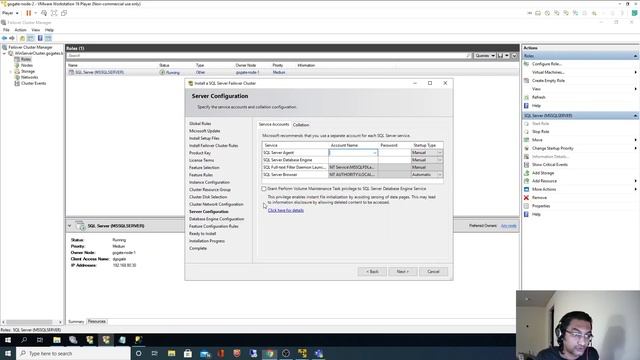The image size is (640, 360).
Task: Open the Action menu
Action: click(x=20, y=30)
